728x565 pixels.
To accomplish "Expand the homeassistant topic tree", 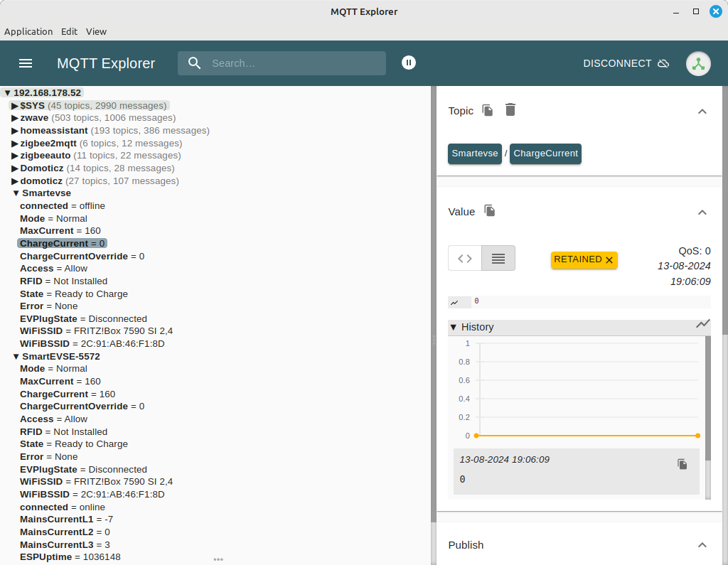I will (15, 131).
